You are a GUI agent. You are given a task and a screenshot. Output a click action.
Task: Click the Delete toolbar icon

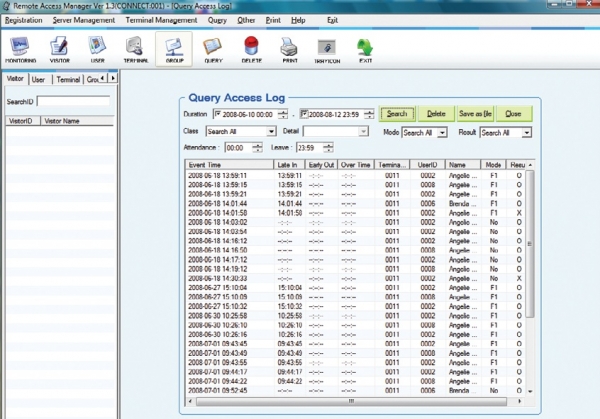(x=251, y=47)
